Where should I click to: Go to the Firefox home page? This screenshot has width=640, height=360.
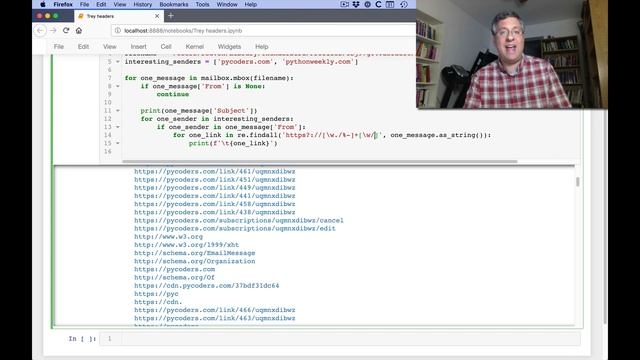pyautogui.click(x=79, y=31)
